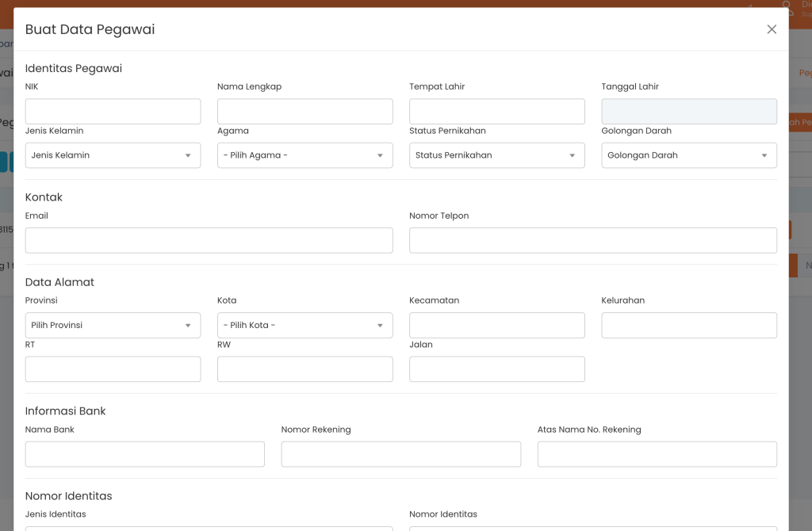
Task: Expand the Pilih Kota dropdown
Action: point(304,326)
